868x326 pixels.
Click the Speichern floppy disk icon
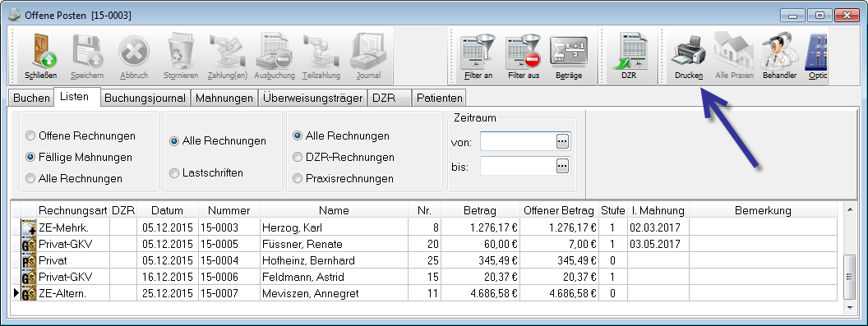pyautogui.click(x=87, y=52)
